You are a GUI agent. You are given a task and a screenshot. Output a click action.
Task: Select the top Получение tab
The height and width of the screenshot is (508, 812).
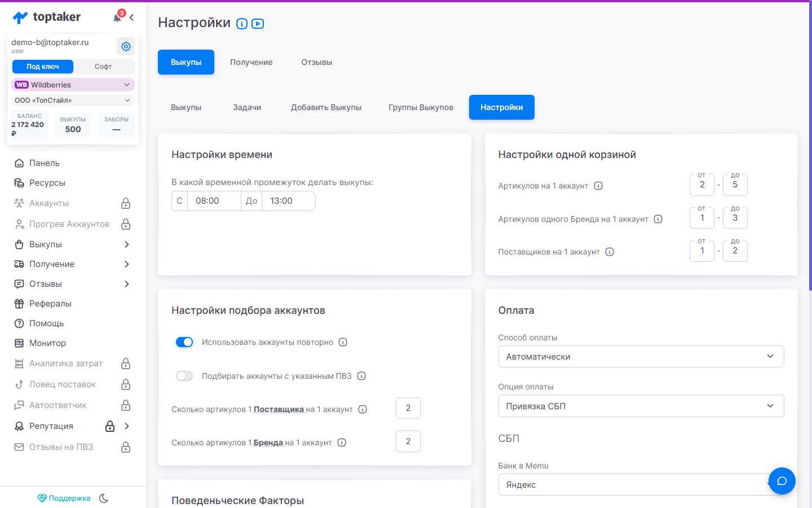tap(251, 62)
